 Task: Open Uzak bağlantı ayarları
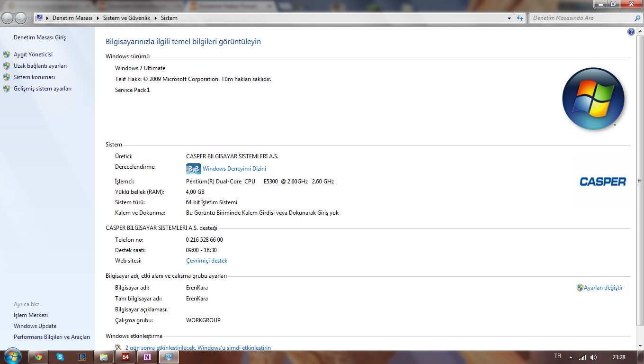40,66
